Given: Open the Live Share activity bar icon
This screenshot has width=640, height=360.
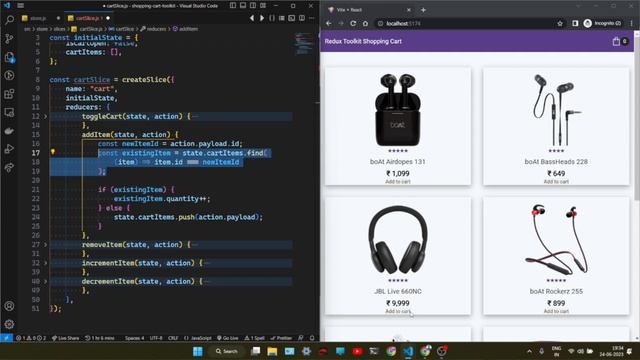Looking at the screenshot, I should coord(9,167).
